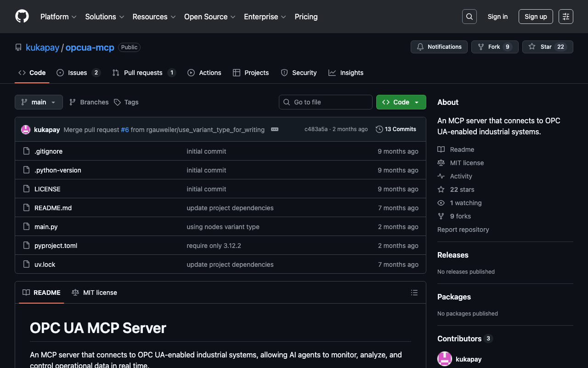Click the Sign up button

pos(536,17)
